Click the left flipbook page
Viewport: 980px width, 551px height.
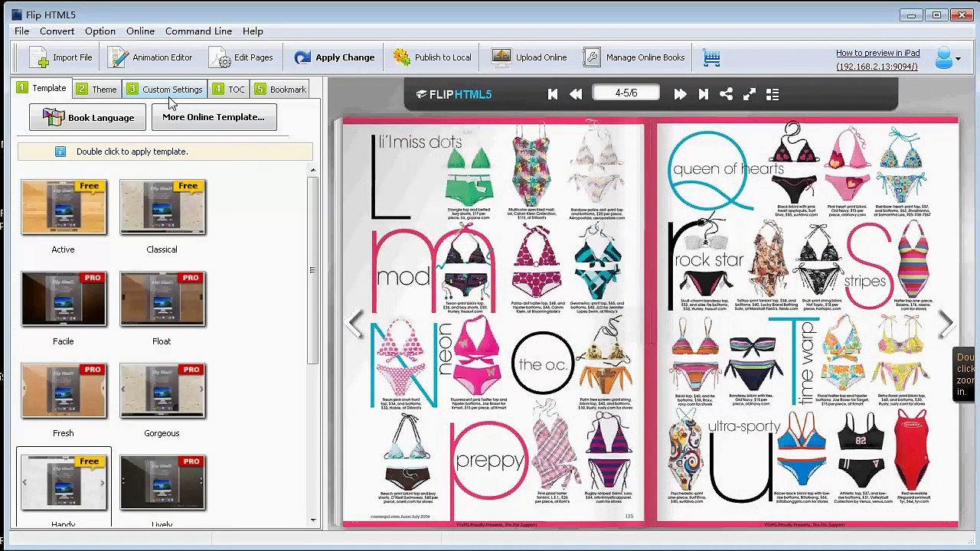click(495, 323)
